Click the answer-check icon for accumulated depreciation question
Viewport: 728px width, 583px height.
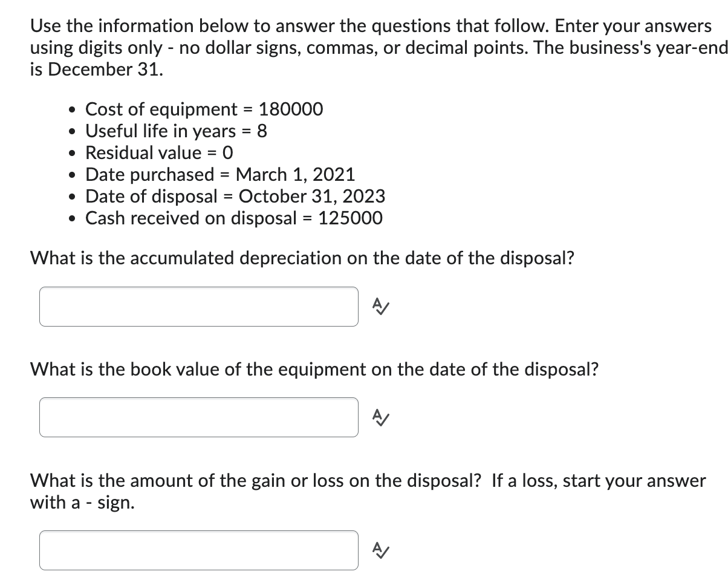tap(381, 307)
